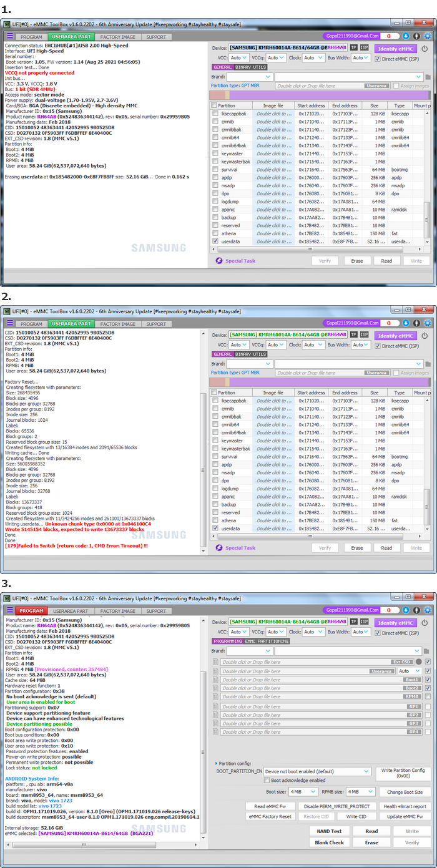The height and width of the screenshot is (868, 437).
Task: Enable Boot acknowledge enabled checkbox
Action: 267,780
